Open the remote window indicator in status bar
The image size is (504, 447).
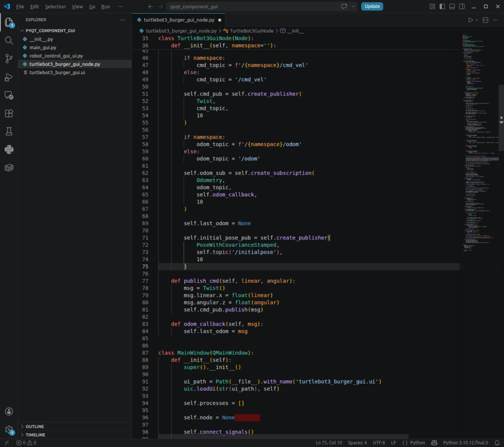coord(7,443)
